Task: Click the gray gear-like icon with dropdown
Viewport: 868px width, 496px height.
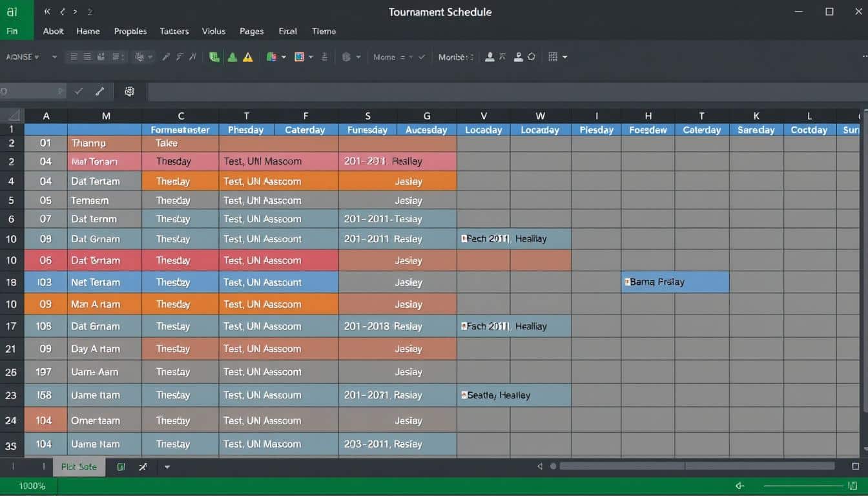Action: click(139, 57)
